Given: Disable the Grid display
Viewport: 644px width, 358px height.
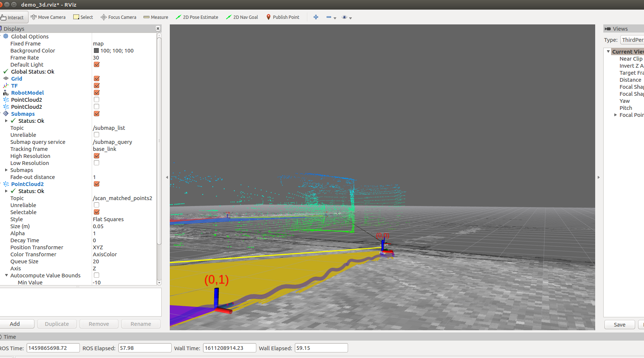Looking at the screenshot, I should coord(96,78).
